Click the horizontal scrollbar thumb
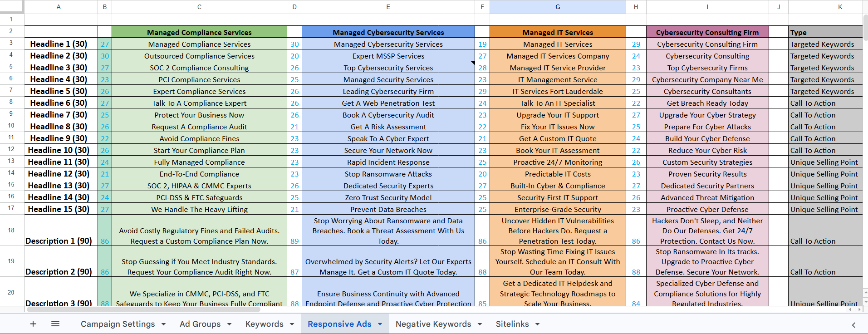This screenshot has height=334, width=868. point(143,309)
